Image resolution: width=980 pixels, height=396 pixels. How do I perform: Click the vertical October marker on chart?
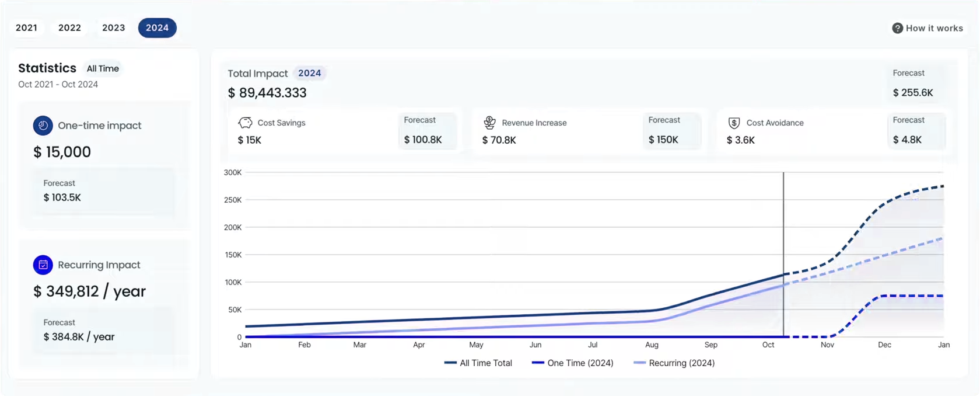[783, 254]
